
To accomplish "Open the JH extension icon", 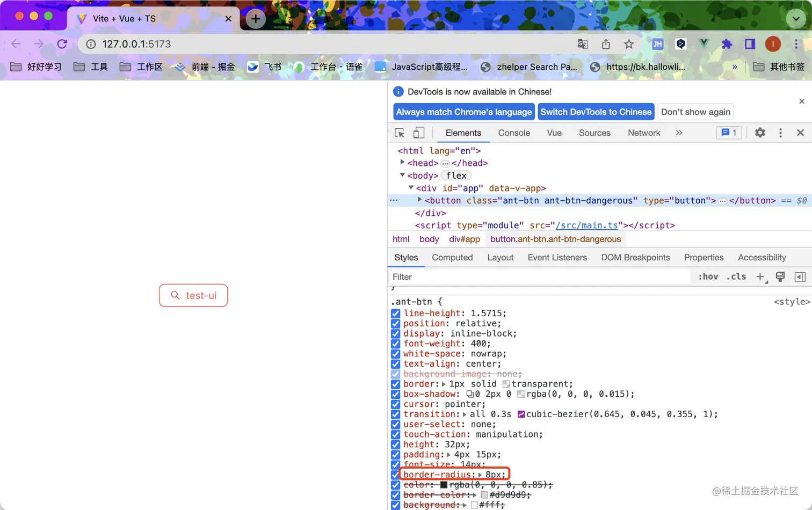I will (657, 44).
